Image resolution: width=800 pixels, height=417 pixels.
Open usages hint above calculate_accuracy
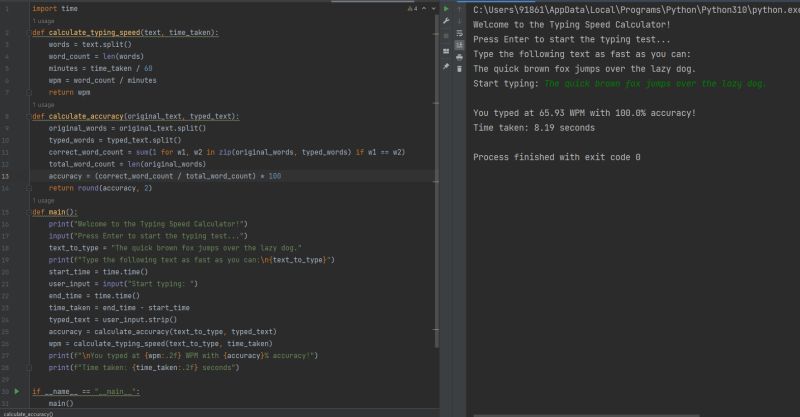43,105
